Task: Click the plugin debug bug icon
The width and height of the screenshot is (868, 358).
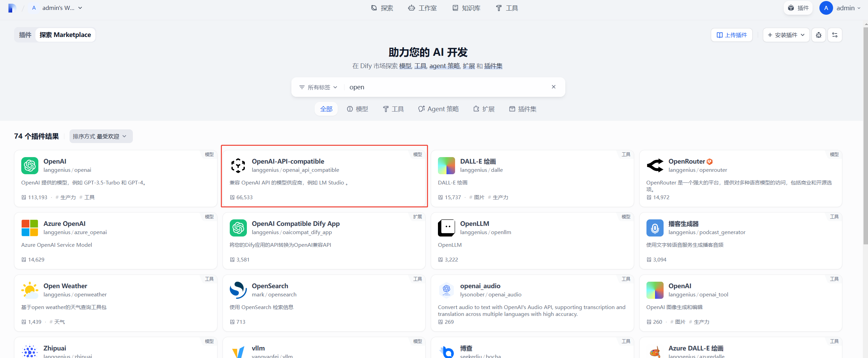Action: [819, 35]
